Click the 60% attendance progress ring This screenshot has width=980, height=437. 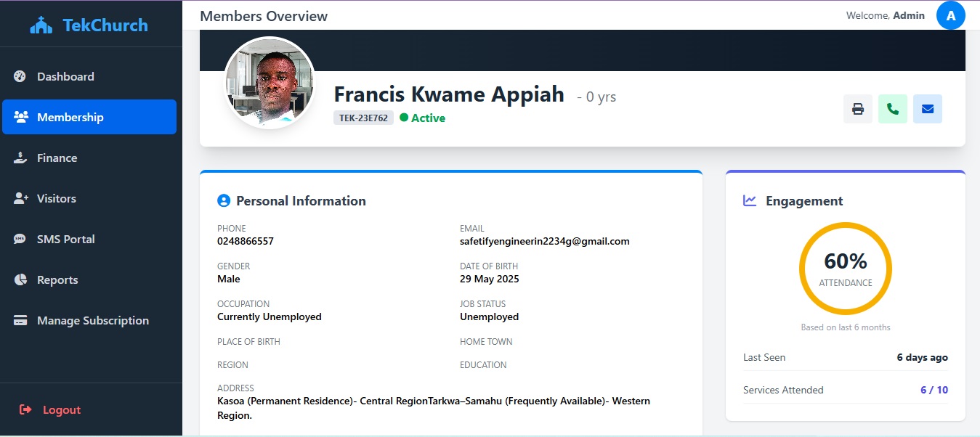[x=845, y=269]
